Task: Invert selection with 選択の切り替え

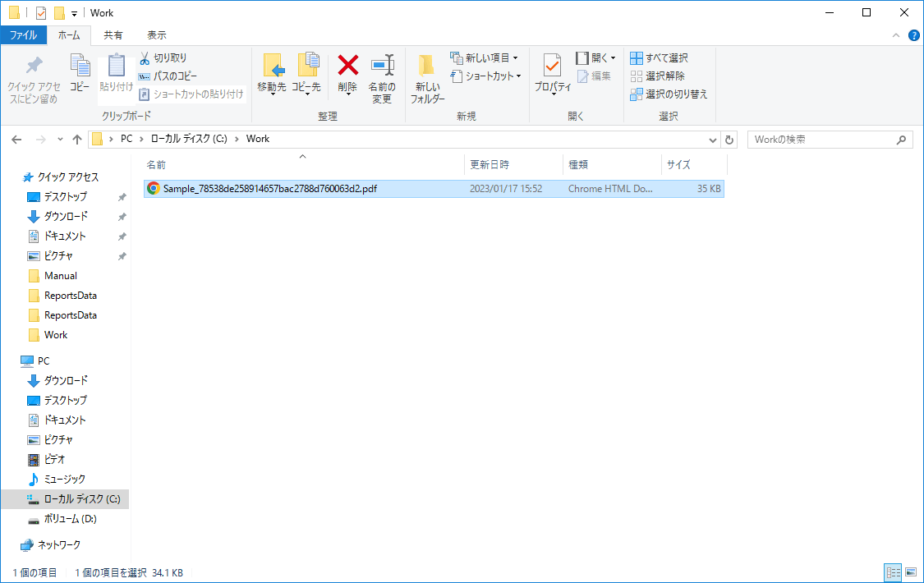Action: click(669, 94)
